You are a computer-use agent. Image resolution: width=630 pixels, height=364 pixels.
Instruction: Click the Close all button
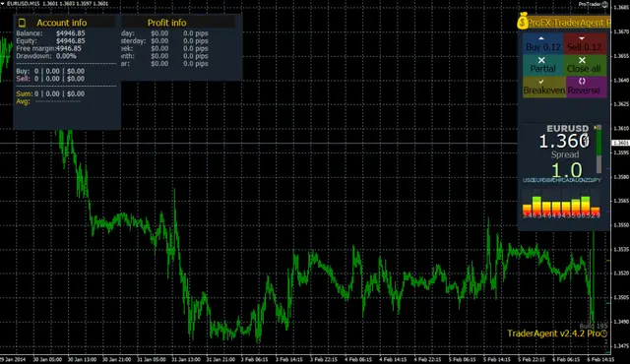pos(585,65)
